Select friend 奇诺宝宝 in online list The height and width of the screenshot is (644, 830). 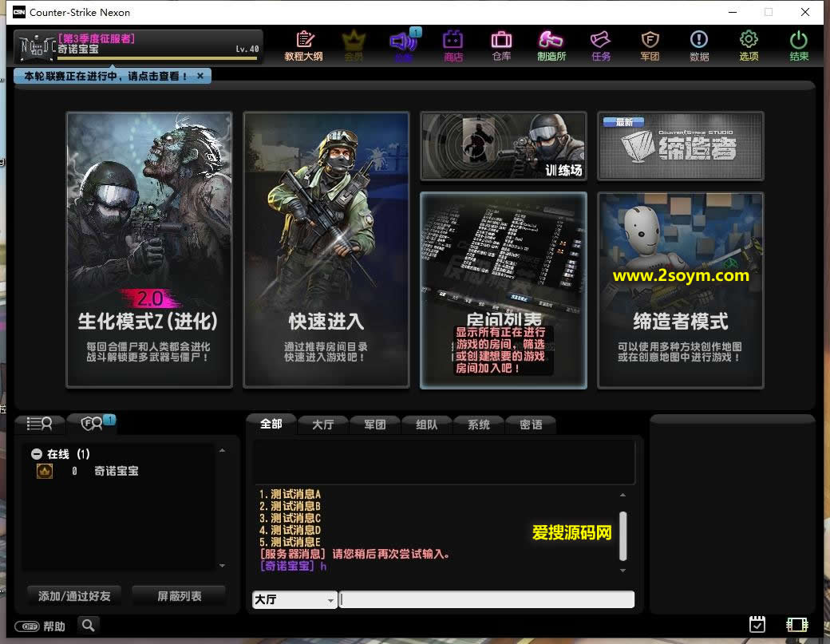pos(116,471)
